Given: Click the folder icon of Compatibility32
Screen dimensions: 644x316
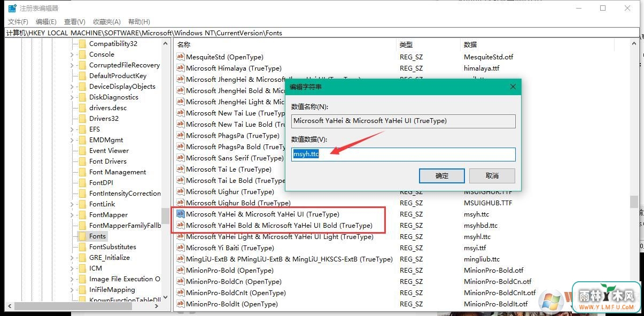Looking at the screenshot, I should tap(82, 44).
